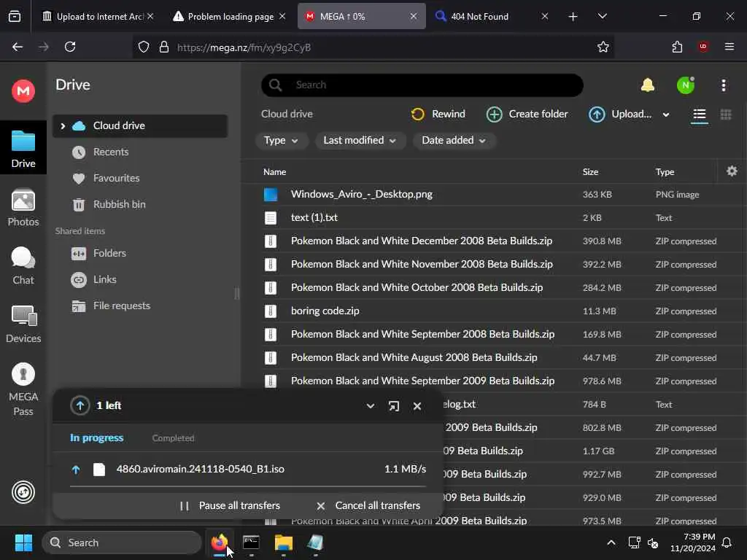This screenshot has height=560, width=747.
Task: Sort files by Type column
Action: pyautogui.click(x=665, y=172)
